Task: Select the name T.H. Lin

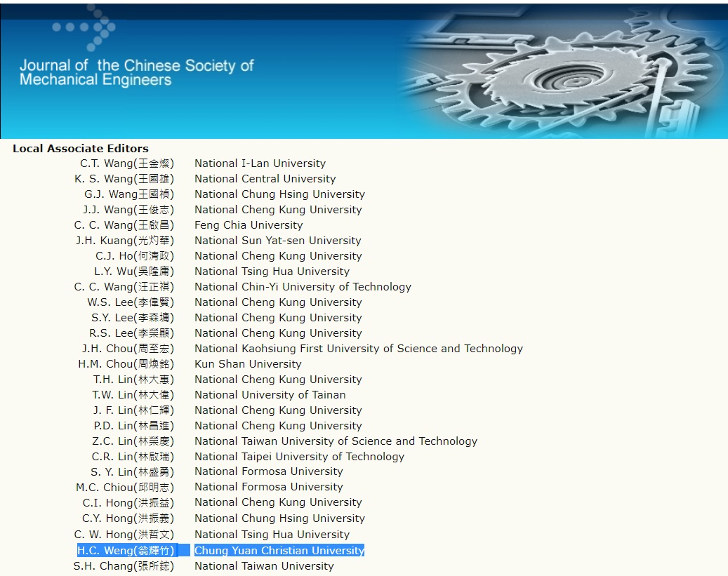Action: tap(133, 380)
